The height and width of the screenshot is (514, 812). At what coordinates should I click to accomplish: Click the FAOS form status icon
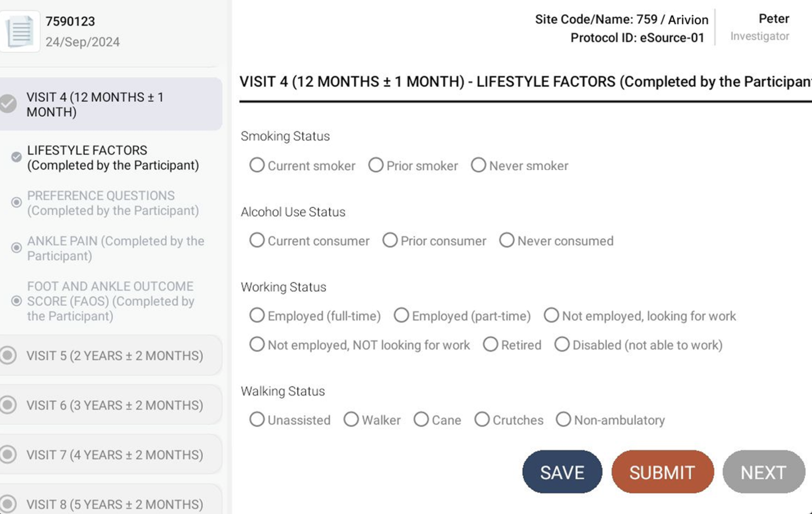pyautogui.click(x=16, y=301)
